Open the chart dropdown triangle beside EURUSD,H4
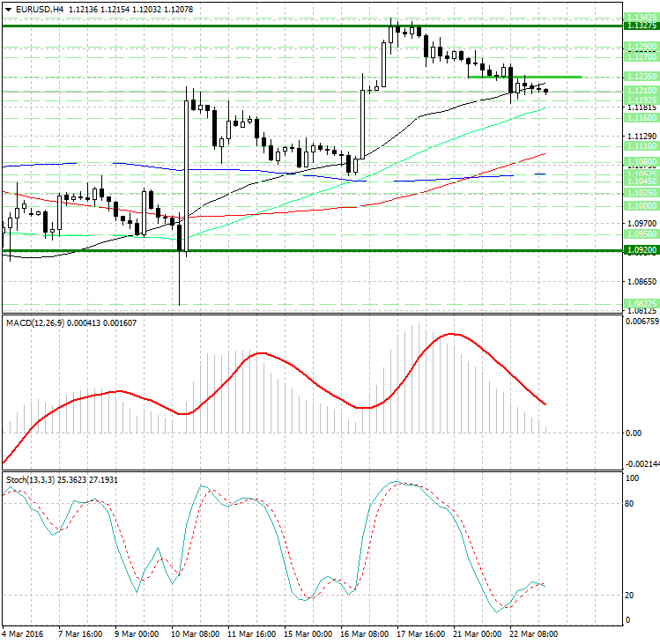The width and height of the screenshot is (660, 644). click(9, 10)
